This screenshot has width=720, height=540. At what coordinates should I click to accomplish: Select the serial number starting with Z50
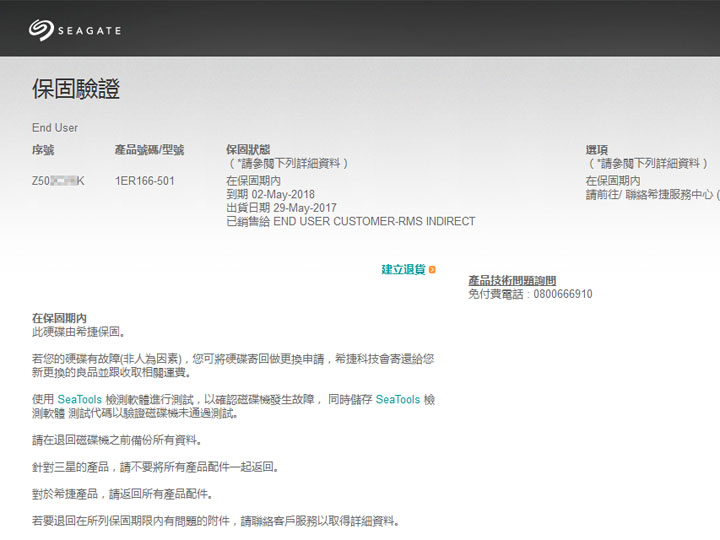(x=58, y=181)
